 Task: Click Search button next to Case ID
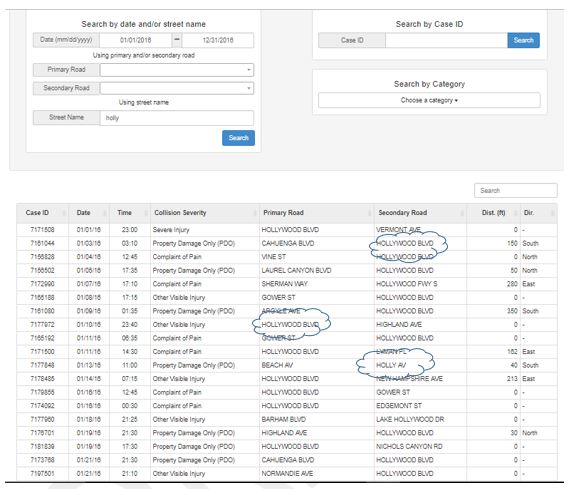point(523,40)
